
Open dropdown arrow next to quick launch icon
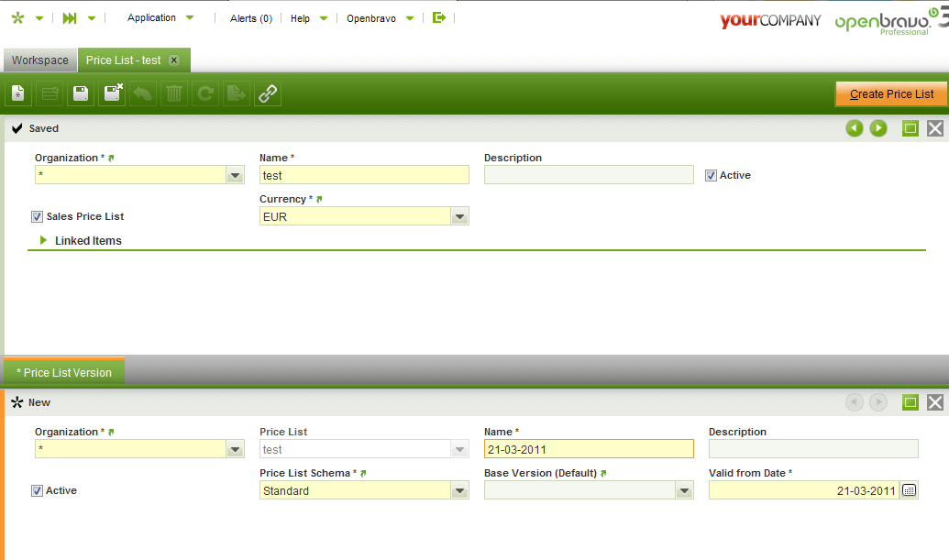[x=92, y=18]
